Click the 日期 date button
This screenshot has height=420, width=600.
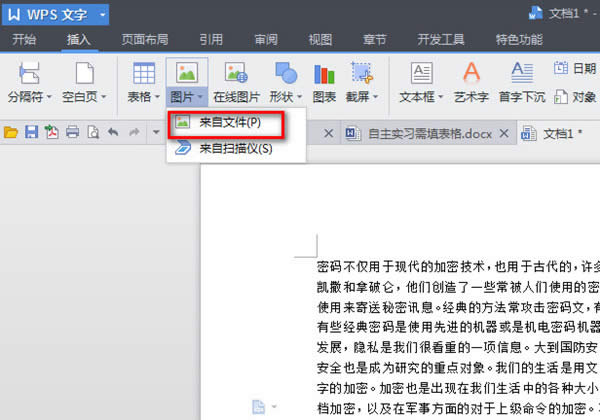coord(575,68)
